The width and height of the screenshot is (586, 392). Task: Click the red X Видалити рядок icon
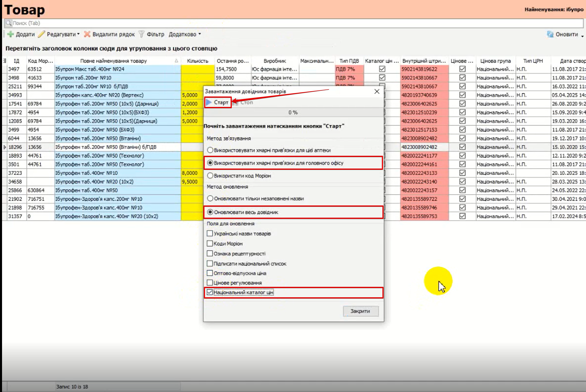(87, 34)
